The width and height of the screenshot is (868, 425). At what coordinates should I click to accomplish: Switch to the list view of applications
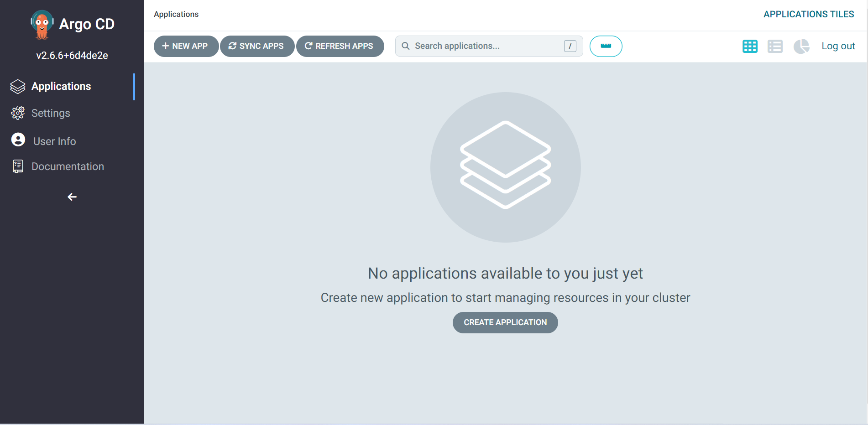[x=775, y=46]
